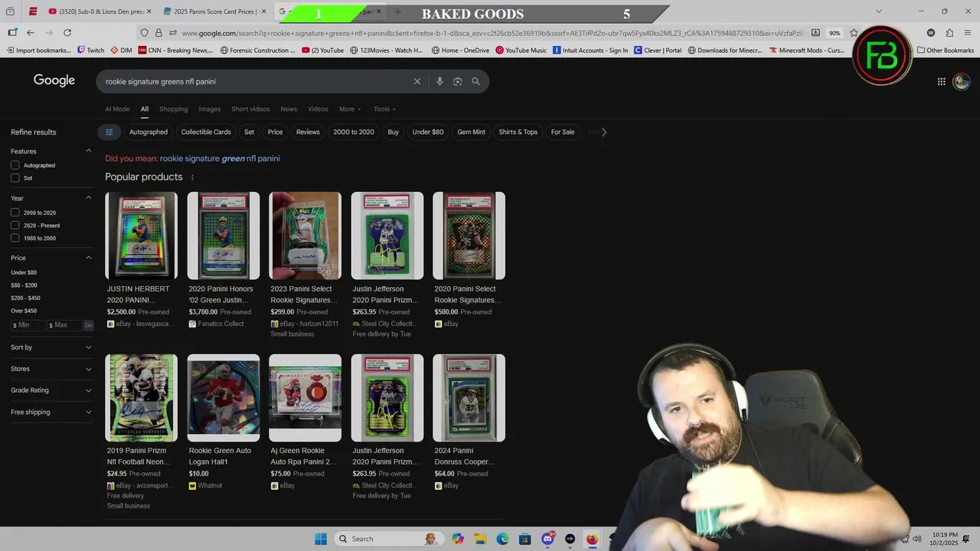Apply the Under $80 filter chip
Image resolution: width=980 pixels, height=551 pixels.
click(x=428, y=132)
